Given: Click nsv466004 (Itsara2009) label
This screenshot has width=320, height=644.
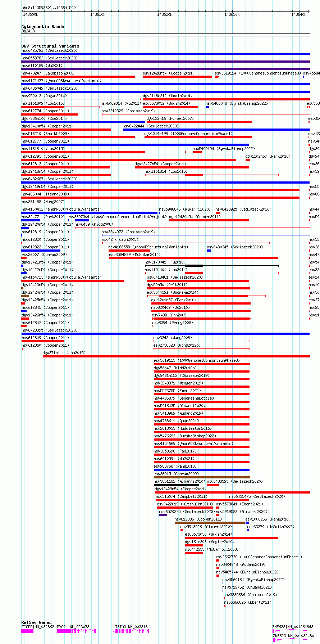Looking at the screenshot, I should (x=45, y=194).
